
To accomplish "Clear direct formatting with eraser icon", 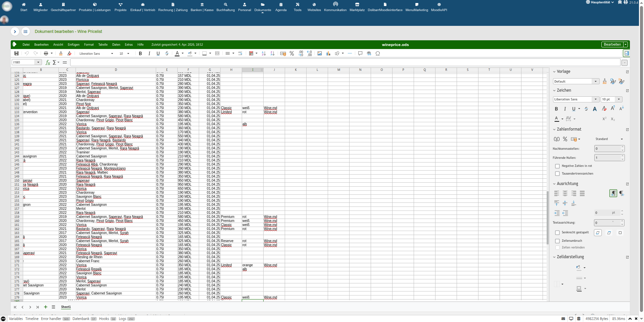I will [70, 53].
